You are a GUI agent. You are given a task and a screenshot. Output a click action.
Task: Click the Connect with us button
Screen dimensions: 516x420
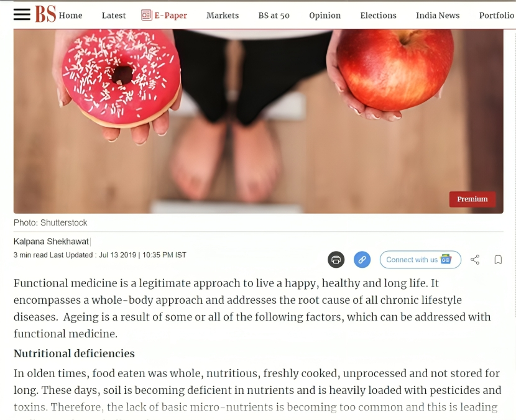[420, 260]
